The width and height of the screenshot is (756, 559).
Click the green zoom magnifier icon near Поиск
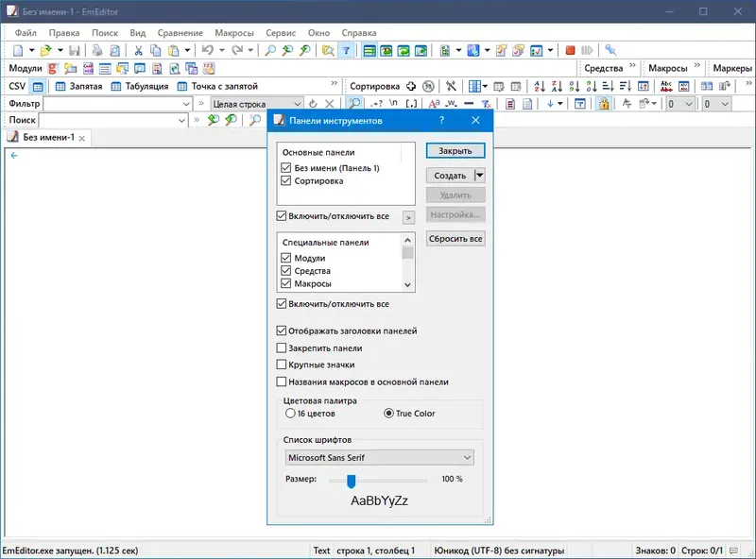[214, 120]
